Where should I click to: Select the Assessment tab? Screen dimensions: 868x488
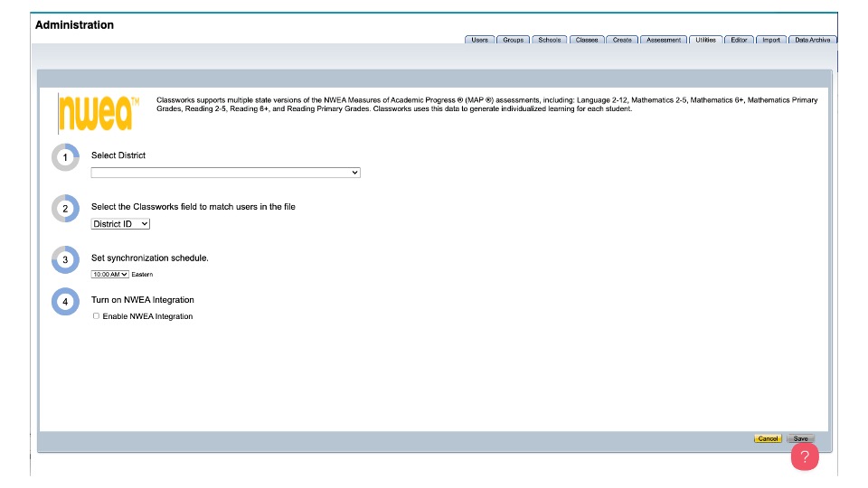click(664, 40)
